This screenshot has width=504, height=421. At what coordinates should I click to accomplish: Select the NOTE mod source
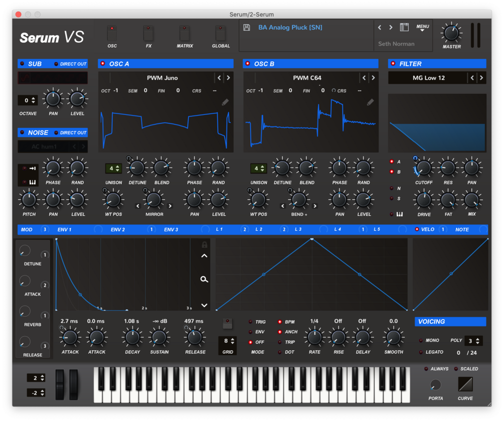[462, 229]
